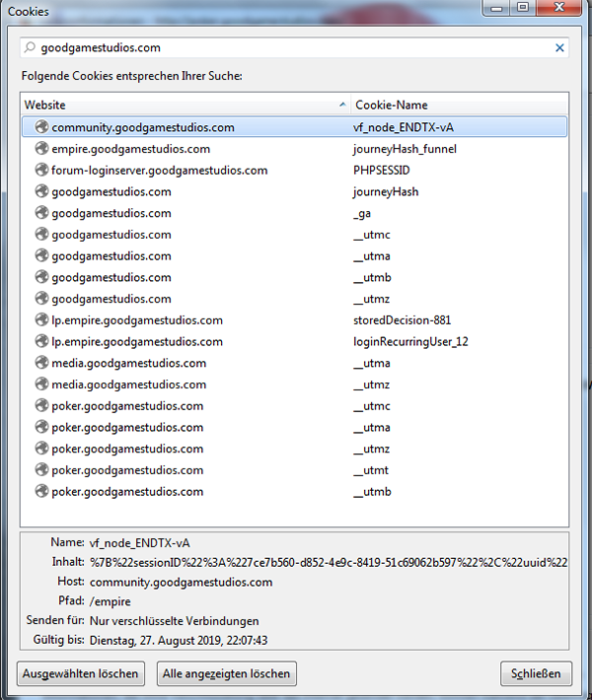Click the Host value community.goodgamestudios.com
The width and height of the screenshot is (592, 700).
(x=181, y=582)
